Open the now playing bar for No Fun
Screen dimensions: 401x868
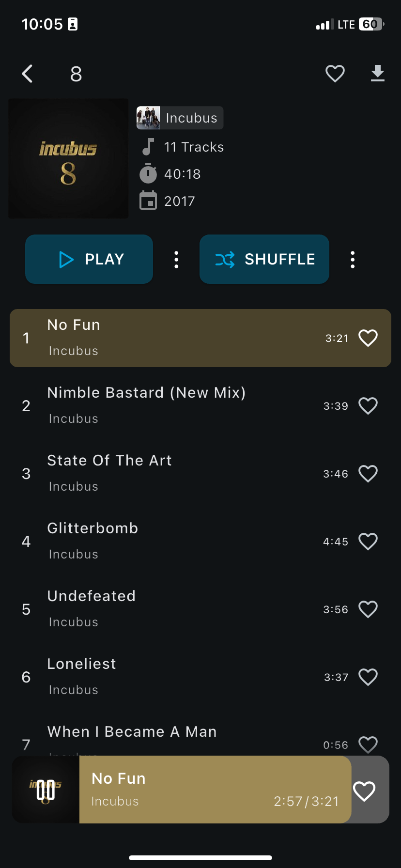pos(203,790)
